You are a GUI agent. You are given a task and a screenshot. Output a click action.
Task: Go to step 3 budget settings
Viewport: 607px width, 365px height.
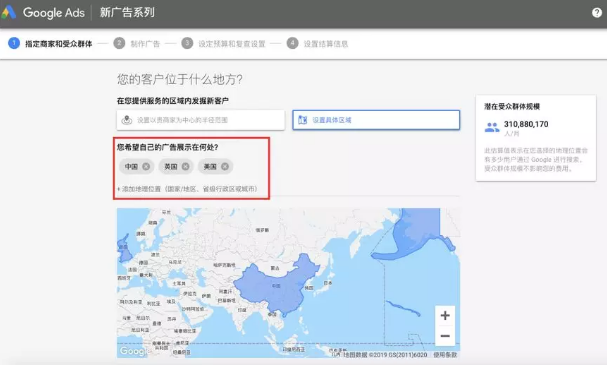tap(223, 43)
